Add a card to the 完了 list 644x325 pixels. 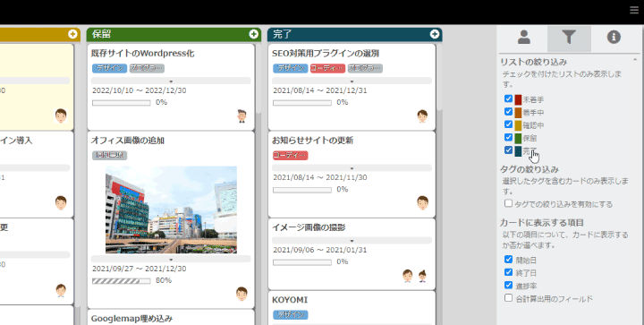[435, 34]
